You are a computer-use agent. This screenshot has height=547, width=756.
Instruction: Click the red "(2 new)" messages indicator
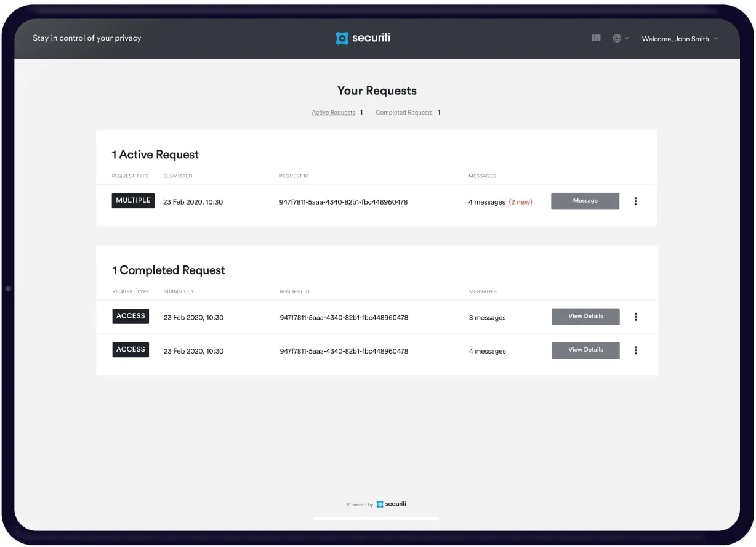(x=520, y=202)
